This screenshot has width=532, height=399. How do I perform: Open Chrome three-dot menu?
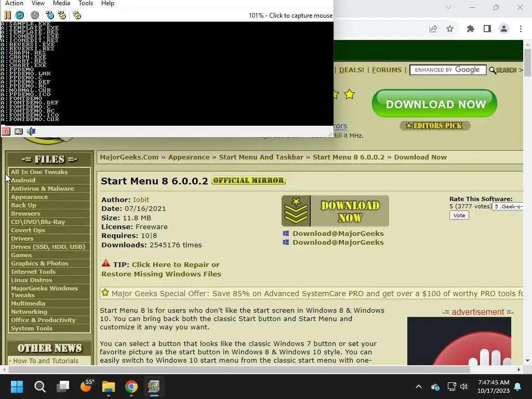point(521,29)
